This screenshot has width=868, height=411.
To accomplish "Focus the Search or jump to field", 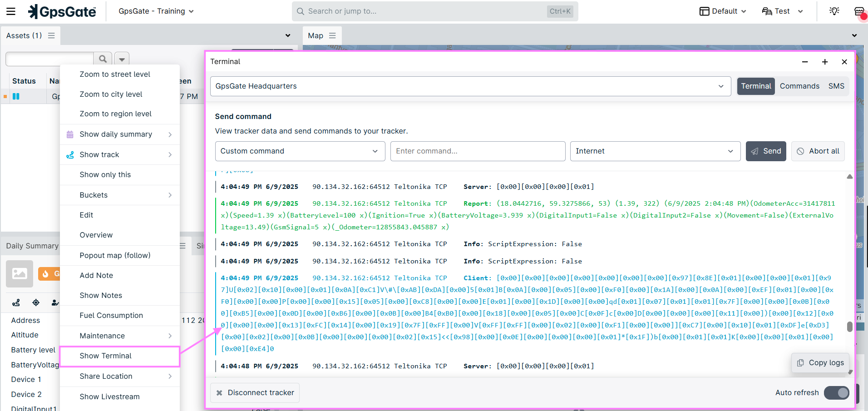I will (x=434, y=11).
